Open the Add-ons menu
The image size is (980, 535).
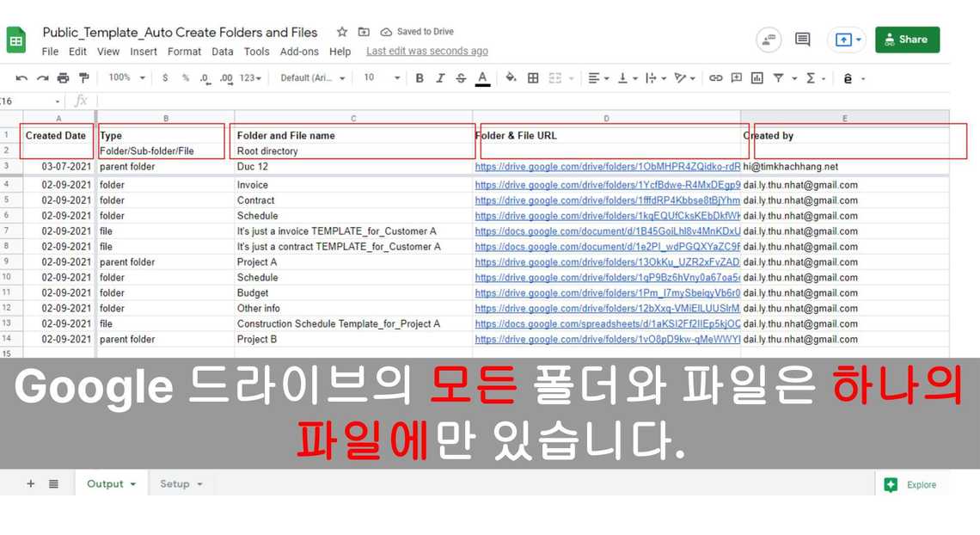tap(299, 52)
